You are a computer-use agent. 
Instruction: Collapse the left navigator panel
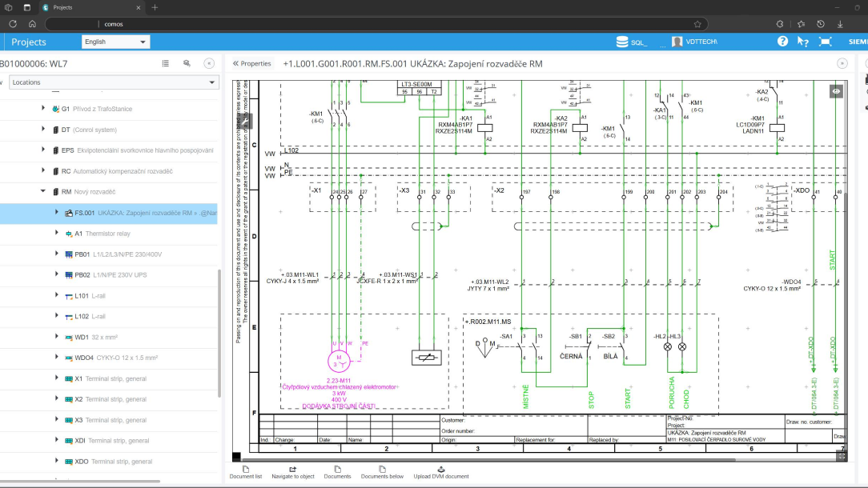209,63
